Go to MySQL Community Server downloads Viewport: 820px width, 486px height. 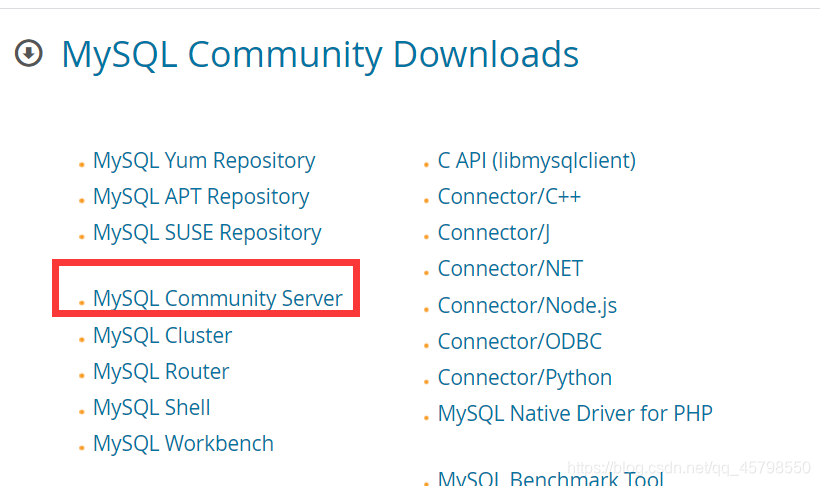tap(218, 299)
